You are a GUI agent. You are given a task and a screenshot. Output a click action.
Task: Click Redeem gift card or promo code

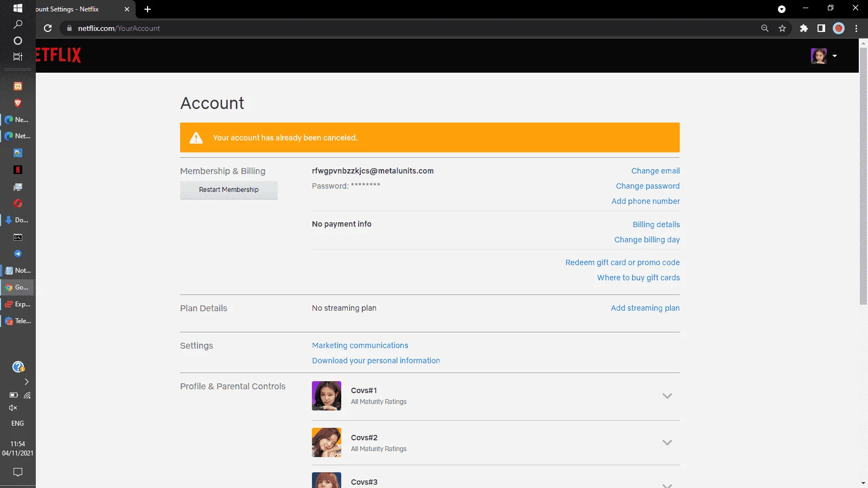(622, 262)
